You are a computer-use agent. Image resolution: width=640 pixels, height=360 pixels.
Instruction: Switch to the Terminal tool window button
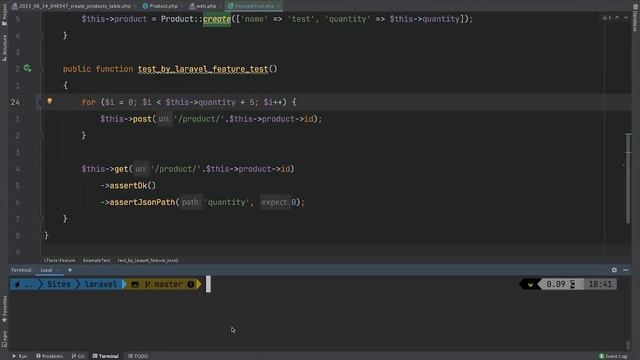[105, 356]
